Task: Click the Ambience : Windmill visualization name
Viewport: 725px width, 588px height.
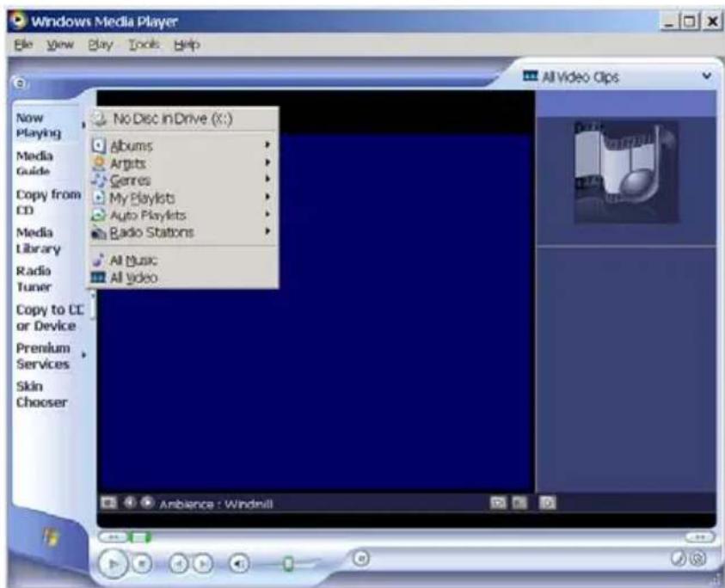Action: (x=216, y=504)
